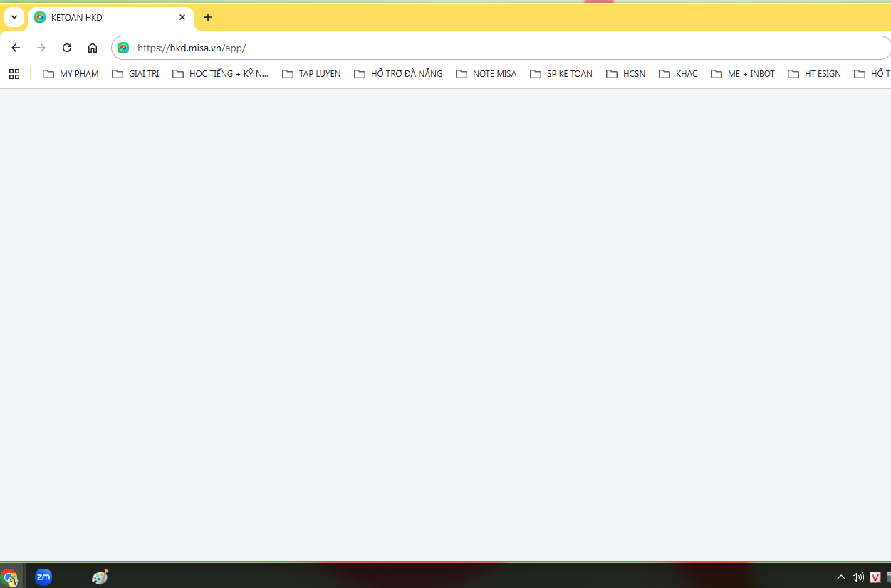Open the MY PHAM bookmark folder
The image size is (891, 588).
(x=71, y=74)
